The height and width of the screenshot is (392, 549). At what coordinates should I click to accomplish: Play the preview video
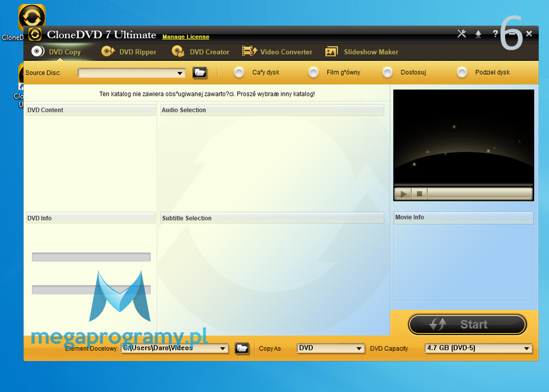tap(404, 194)
